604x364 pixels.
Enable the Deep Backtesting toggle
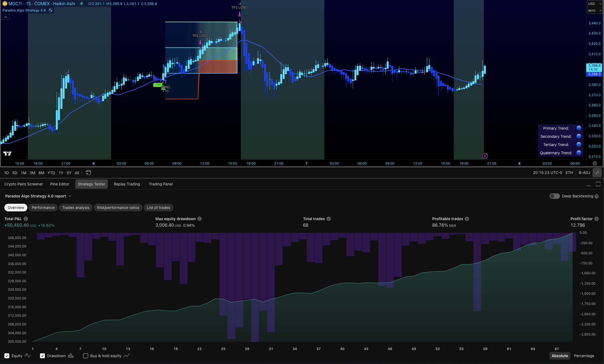554,196
